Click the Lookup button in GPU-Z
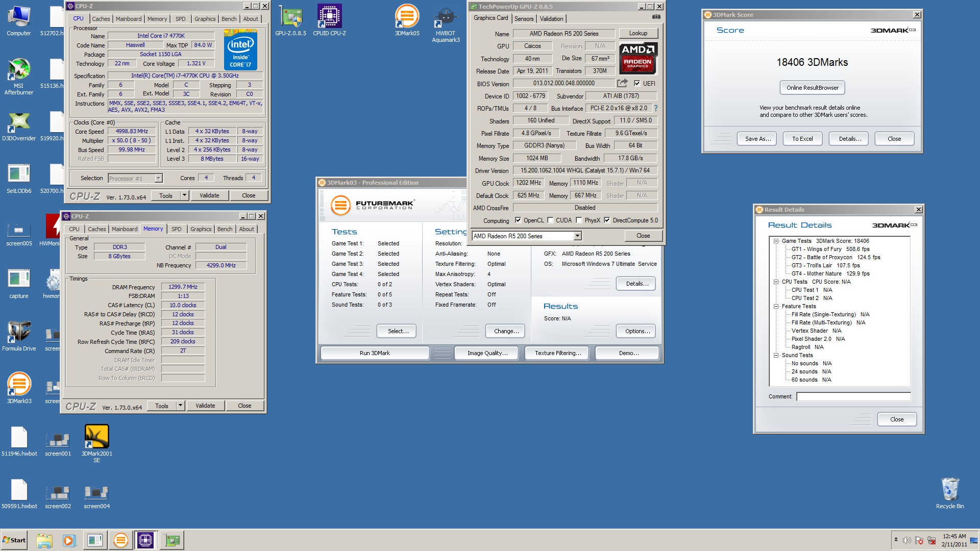 [x=638, y=33]
